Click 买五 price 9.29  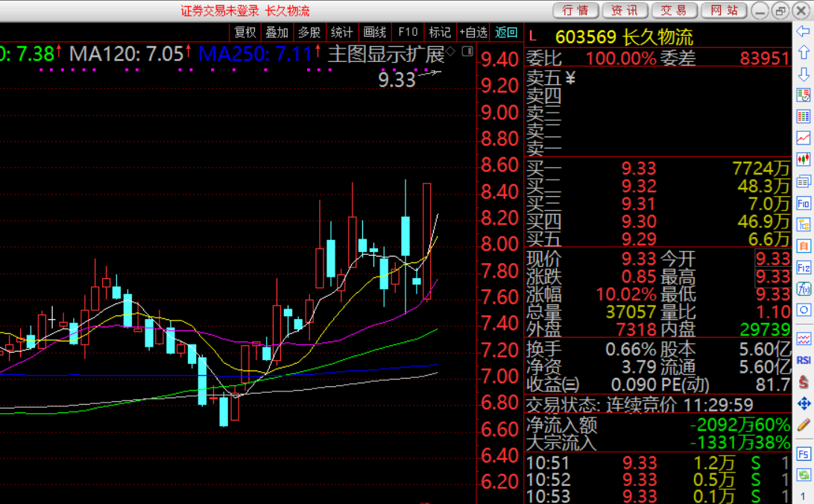point(639,239)
